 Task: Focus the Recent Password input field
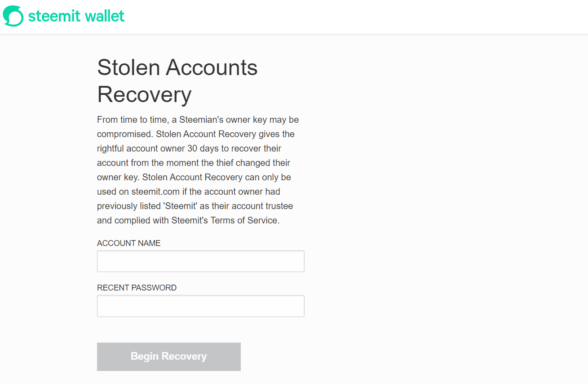201,306
